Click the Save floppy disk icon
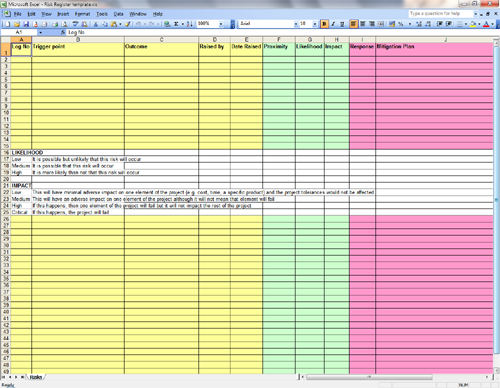This screenshot has height=388, width=500. coord(26,24)
